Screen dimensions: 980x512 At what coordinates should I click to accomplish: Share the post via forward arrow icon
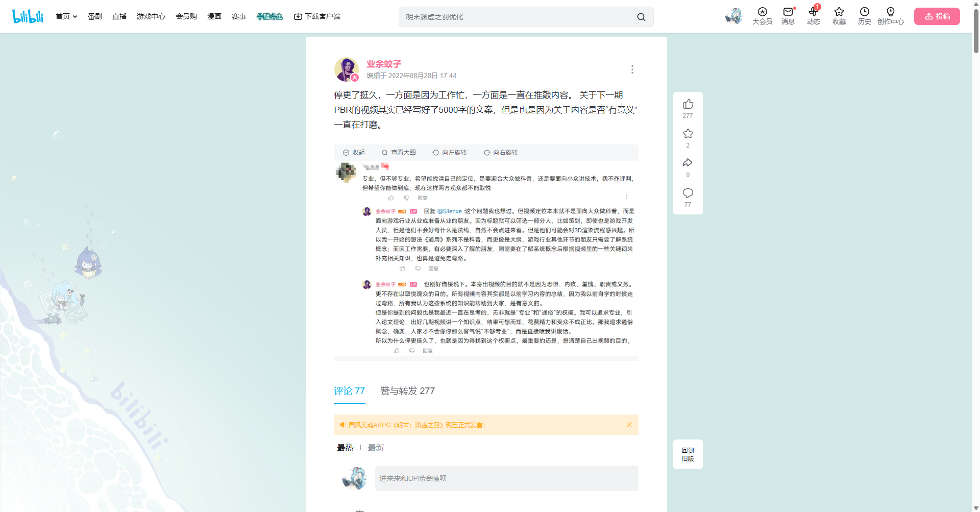tap(688, 163)
